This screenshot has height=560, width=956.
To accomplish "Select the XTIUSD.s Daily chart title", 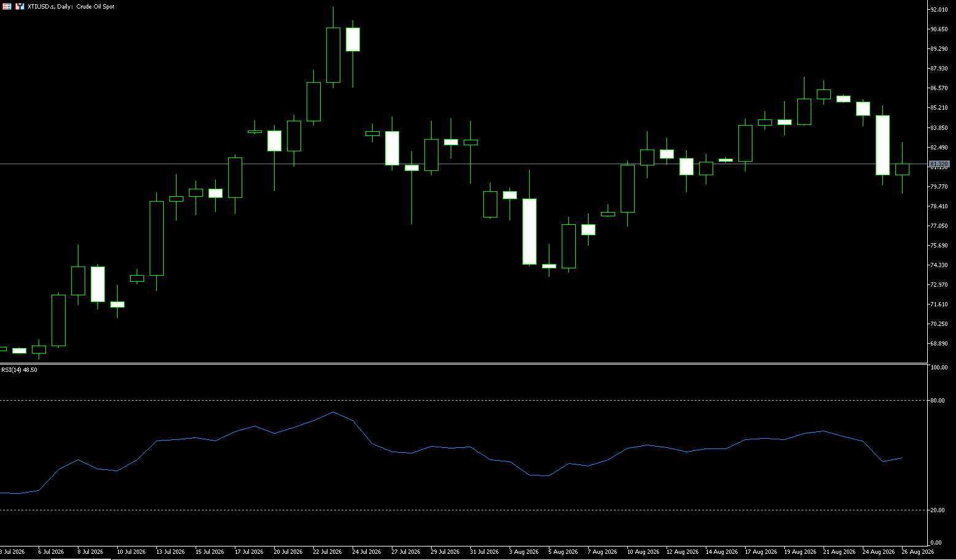I will pos(71,6).
